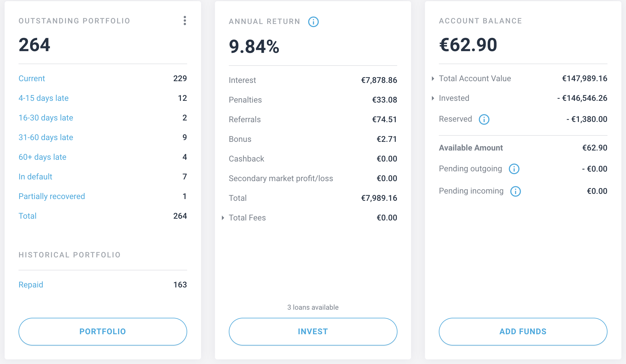This screenshot has width=626, height=364.
Task: Open the In default loans link
Action: (35, 177)
